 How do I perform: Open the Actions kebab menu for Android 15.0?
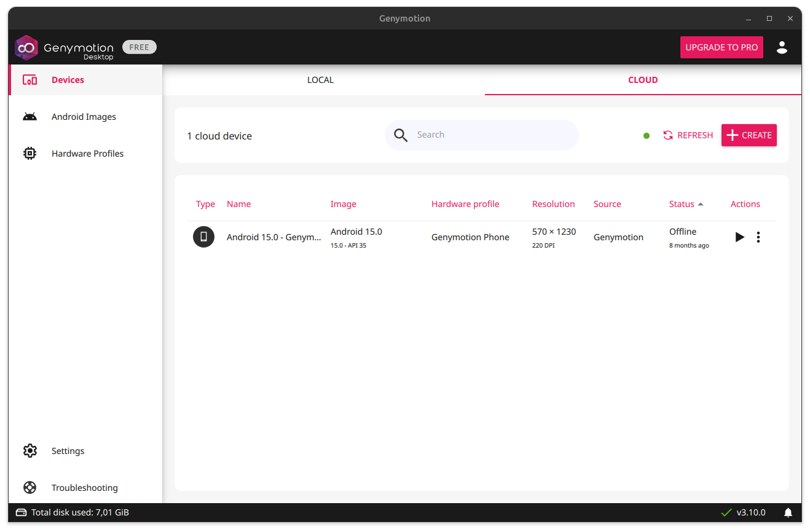click(758, 237)
